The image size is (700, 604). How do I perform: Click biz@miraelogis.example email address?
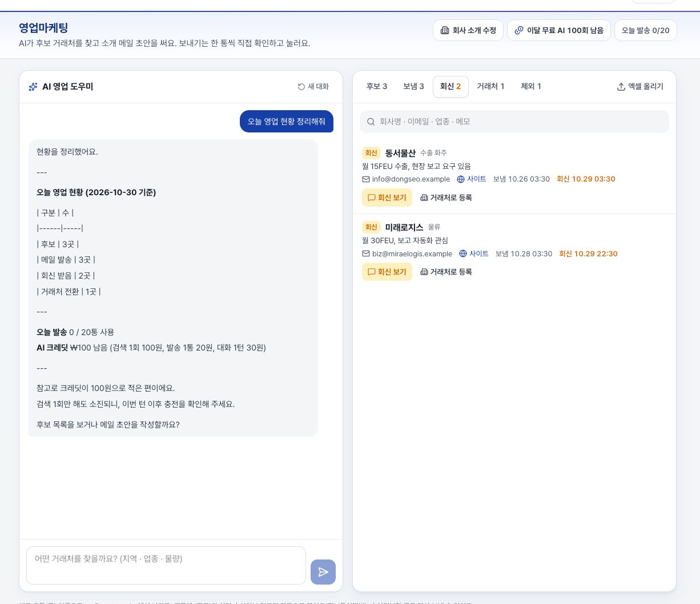pos(412,253)
